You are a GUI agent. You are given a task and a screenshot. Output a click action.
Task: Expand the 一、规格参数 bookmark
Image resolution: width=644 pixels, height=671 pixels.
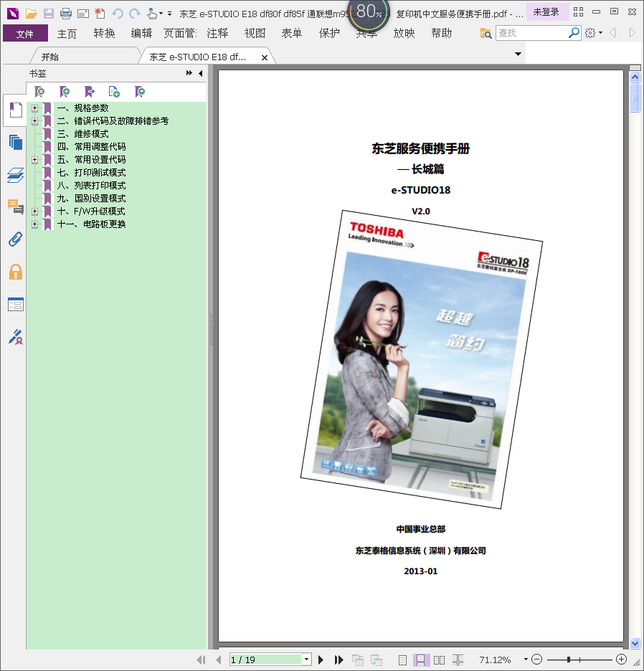click(34, 108)
